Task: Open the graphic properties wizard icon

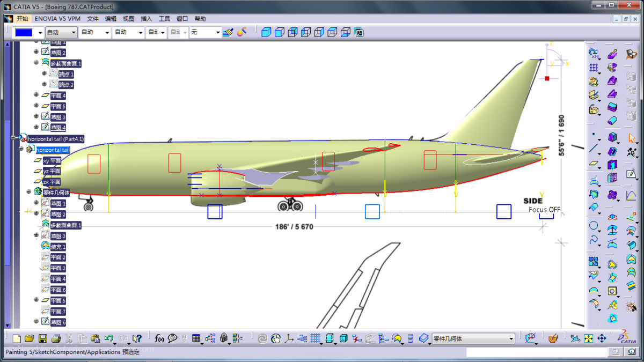Action: point(241,32)
